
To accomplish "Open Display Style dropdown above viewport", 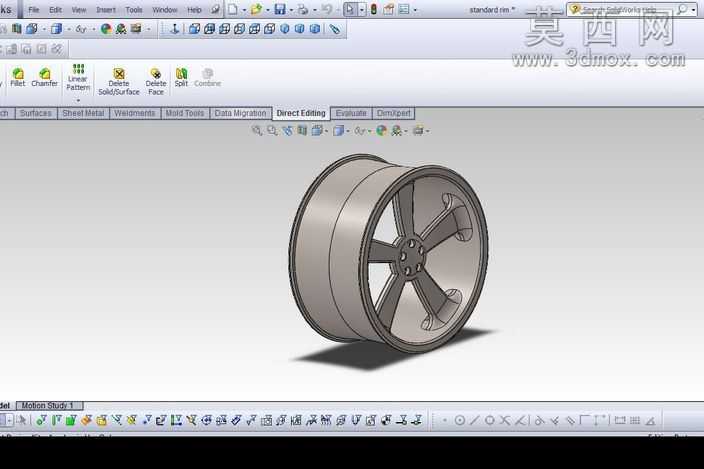I will [x=348, y=131].
